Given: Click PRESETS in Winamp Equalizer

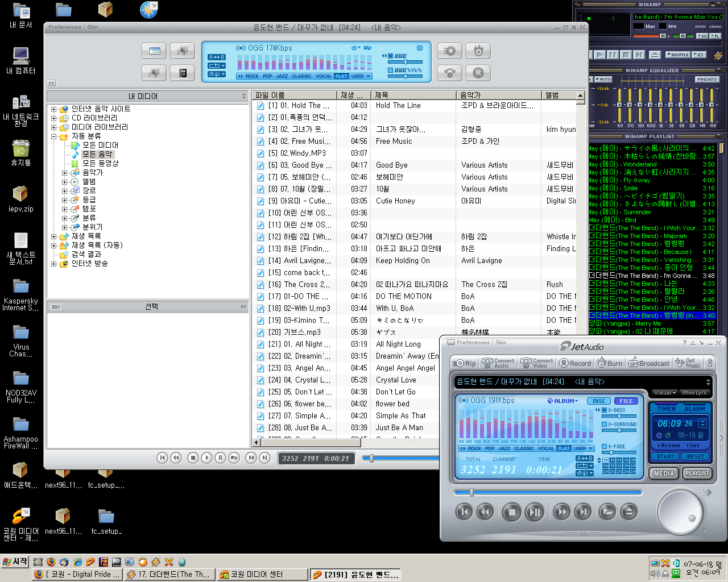Looking at the screenshot, I should pos(707,80).
